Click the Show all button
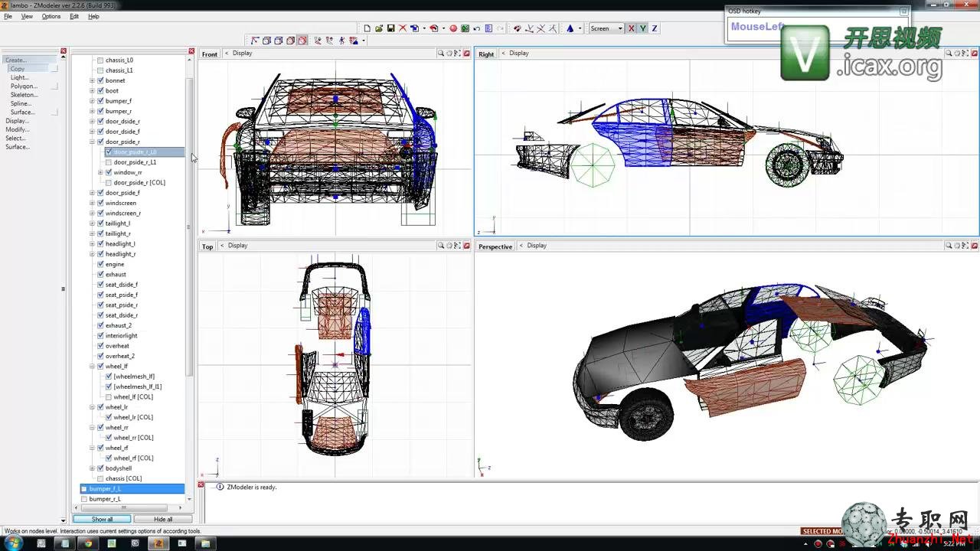This screenshot has height=551, width=980. point(102,519)
